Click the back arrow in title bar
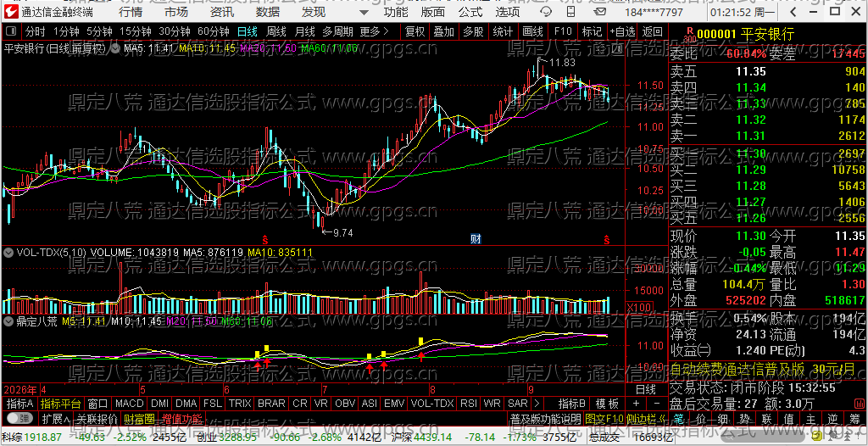The height and width of the screenshot is (446, 868). tap(794, 12)
